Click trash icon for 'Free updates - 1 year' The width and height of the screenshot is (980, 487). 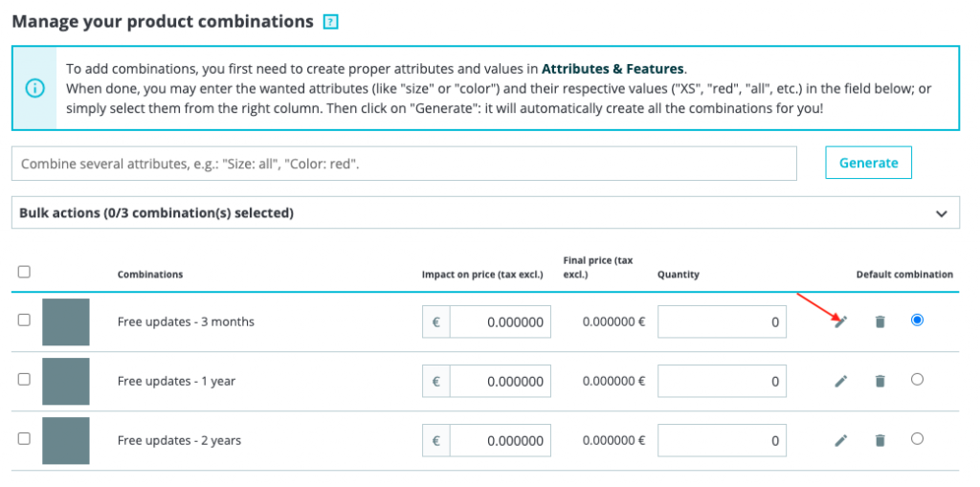880,381
